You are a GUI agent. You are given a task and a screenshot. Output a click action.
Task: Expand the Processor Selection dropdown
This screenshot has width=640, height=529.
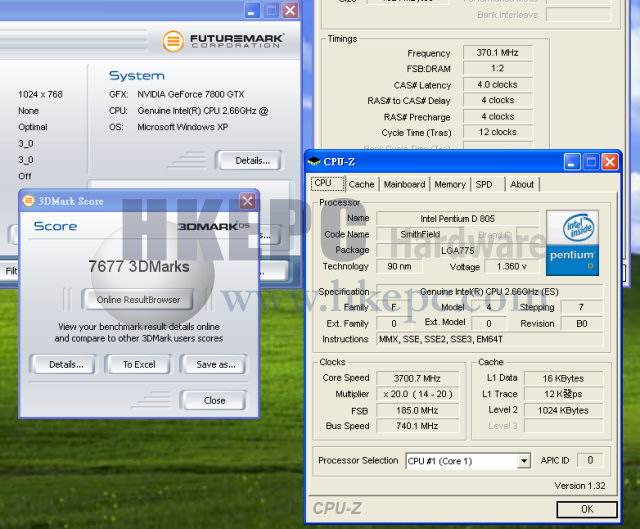point(524,462)
